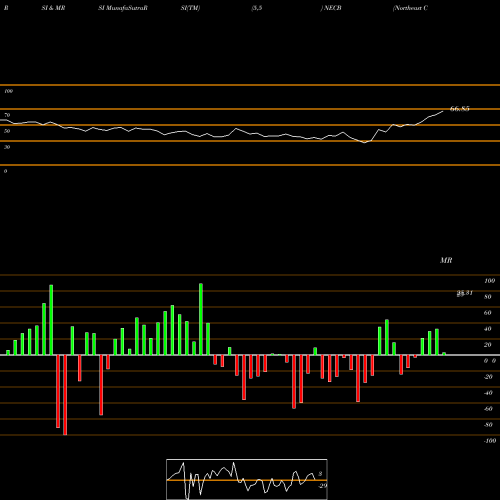Click the 100 level label on the RSI panel
This screenshot has width=500, height=500.
click(8, 91)
